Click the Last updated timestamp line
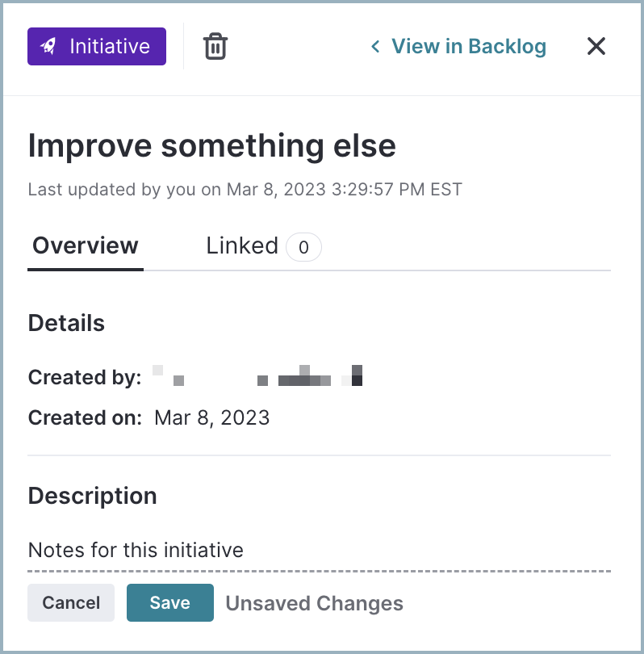Image resolution: width=644 pixels, height=654 pixels. pos(245,190)
